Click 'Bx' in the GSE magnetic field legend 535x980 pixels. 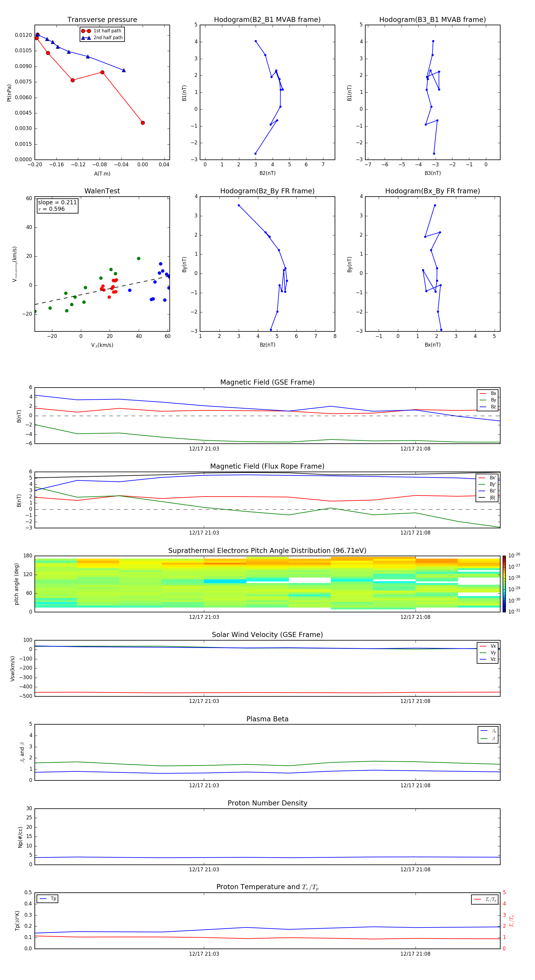pyautogui.click(x=488, y=393)
